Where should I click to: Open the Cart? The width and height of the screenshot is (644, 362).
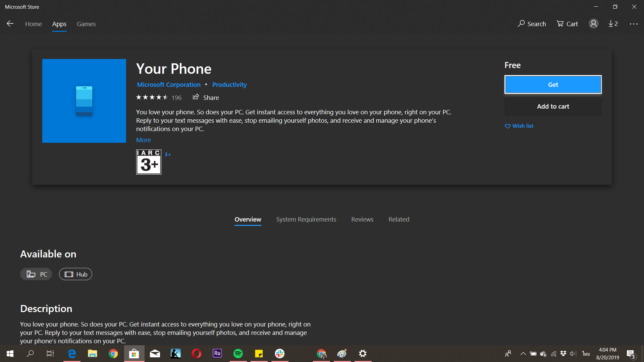568,24
